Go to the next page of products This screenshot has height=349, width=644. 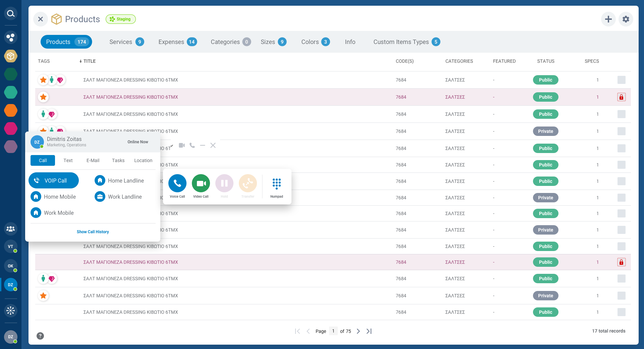click(358, 331)
